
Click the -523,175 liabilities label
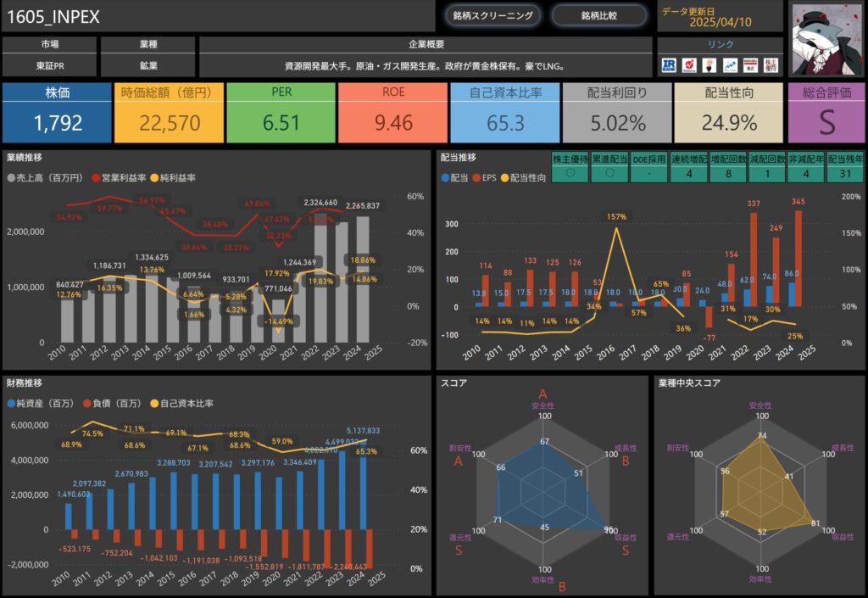tap(75, 550)
